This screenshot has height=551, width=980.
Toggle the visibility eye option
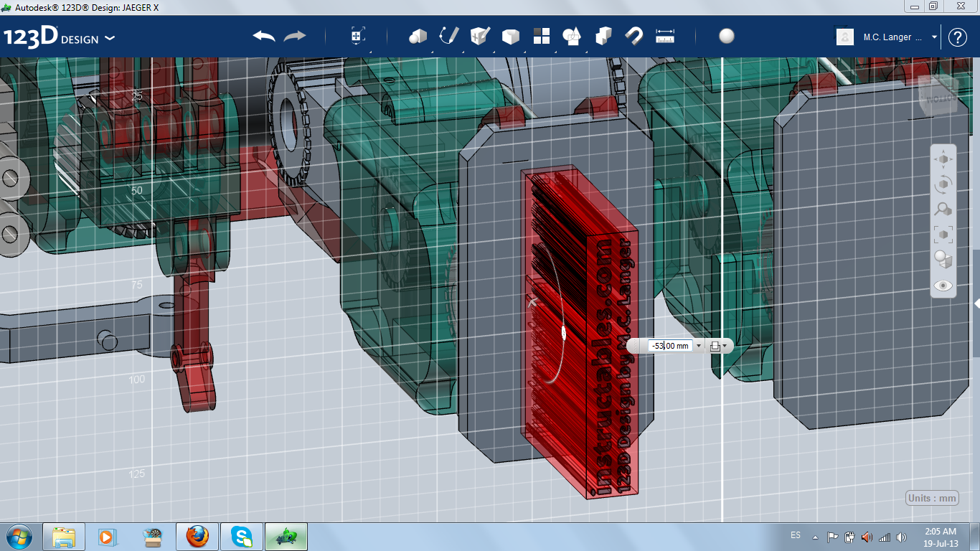943,286
